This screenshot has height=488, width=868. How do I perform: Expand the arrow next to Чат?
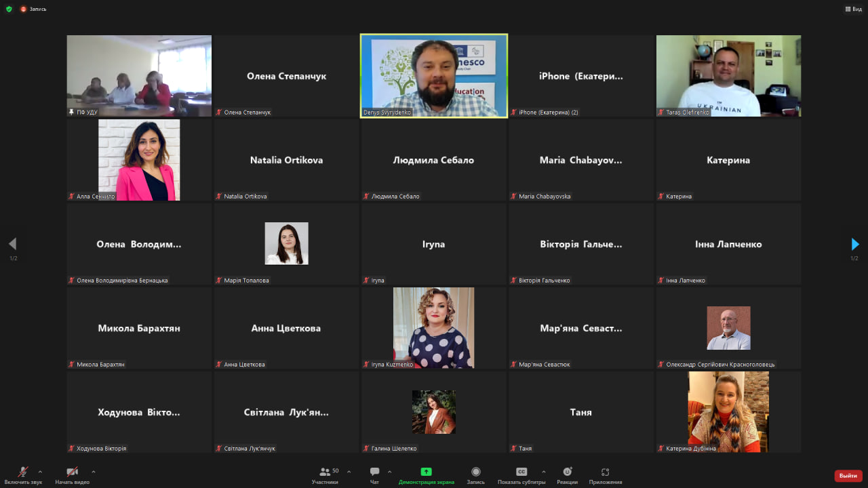389,472
